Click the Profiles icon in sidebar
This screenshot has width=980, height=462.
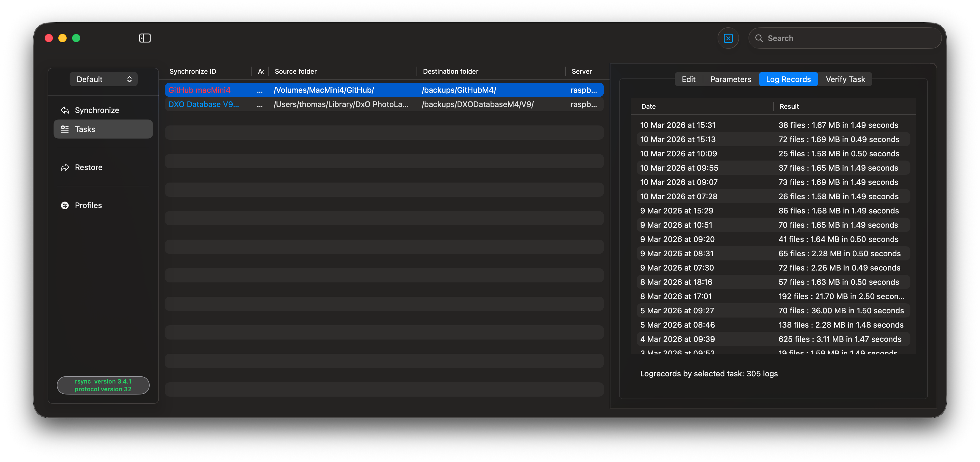(x=65, y=205)
